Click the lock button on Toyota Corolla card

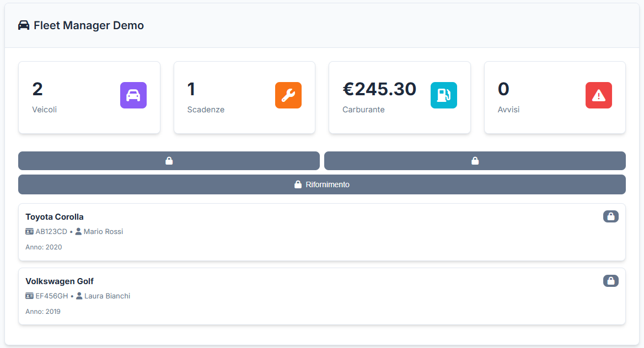(x=610, y=216)
